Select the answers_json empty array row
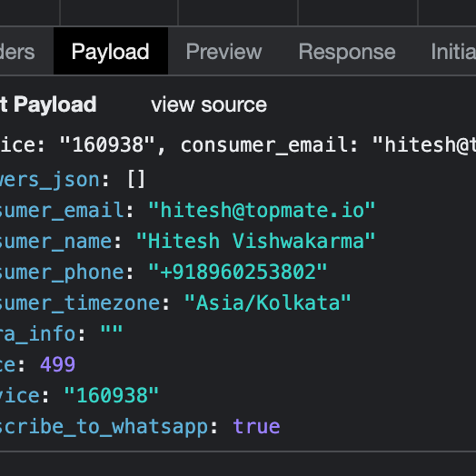 tap(73, 180)
